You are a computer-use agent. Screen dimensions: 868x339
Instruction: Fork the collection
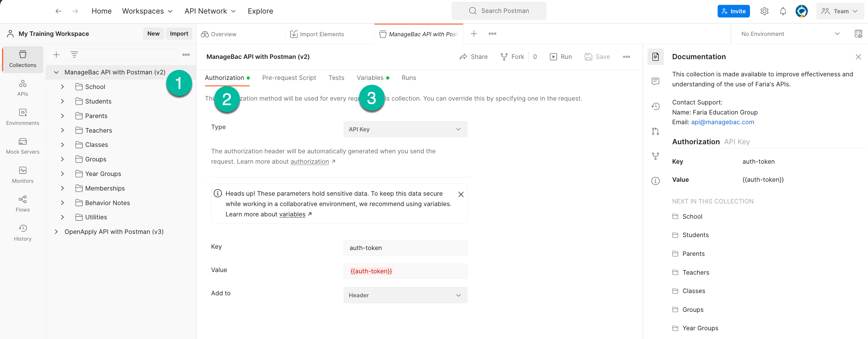512,57
